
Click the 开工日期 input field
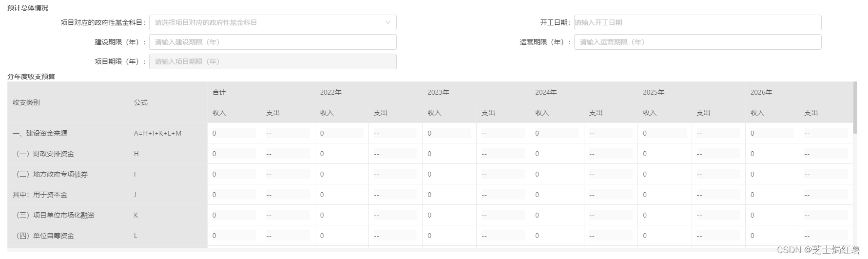point(697,22)
